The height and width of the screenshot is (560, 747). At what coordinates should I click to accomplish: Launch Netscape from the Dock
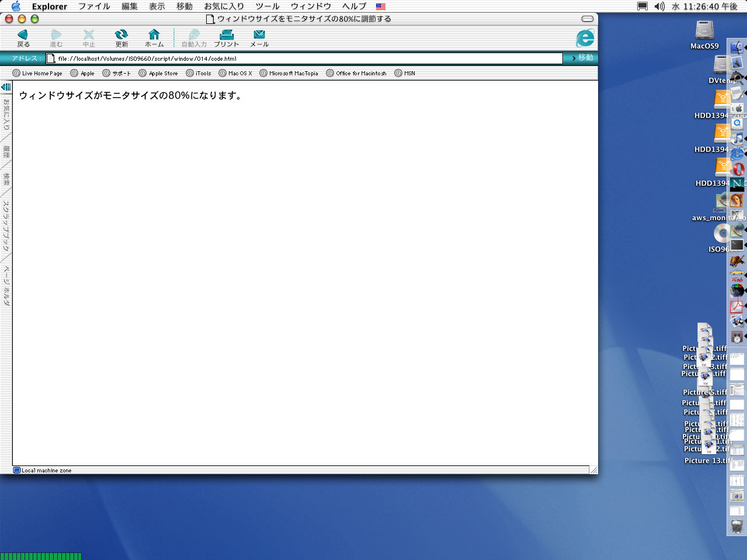(x=737, y=185)
